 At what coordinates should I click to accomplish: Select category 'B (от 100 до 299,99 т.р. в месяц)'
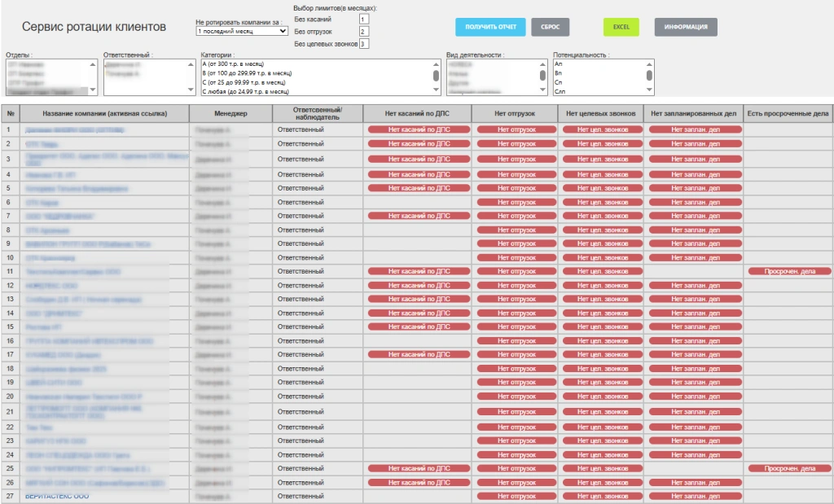pyautogui.click(x=247, y=73)
